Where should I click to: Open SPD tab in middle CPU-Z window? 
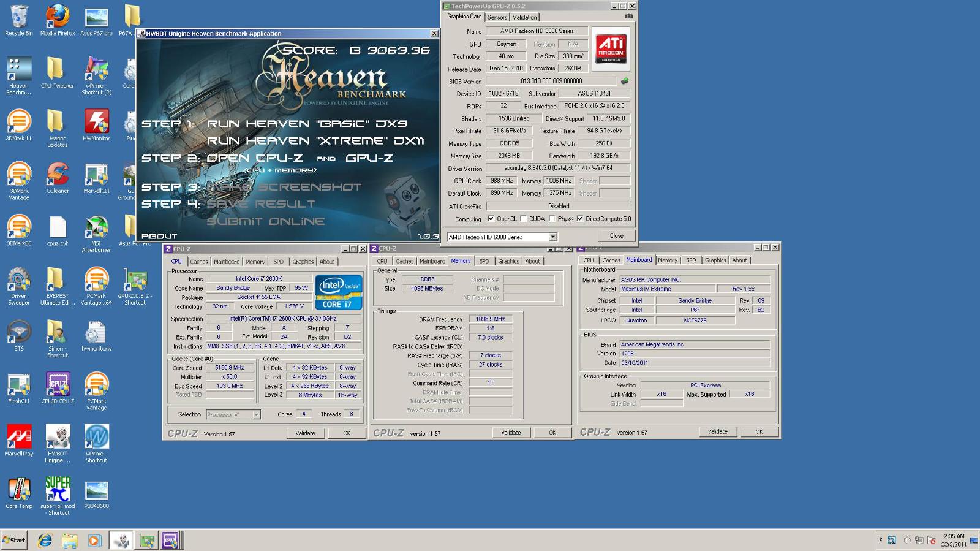pyautogui.click(x=484, y=261)
